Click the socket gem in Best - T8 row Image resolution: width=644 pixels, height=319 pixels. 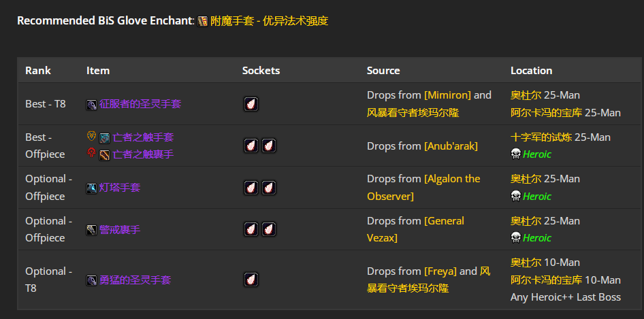(251, 104)
